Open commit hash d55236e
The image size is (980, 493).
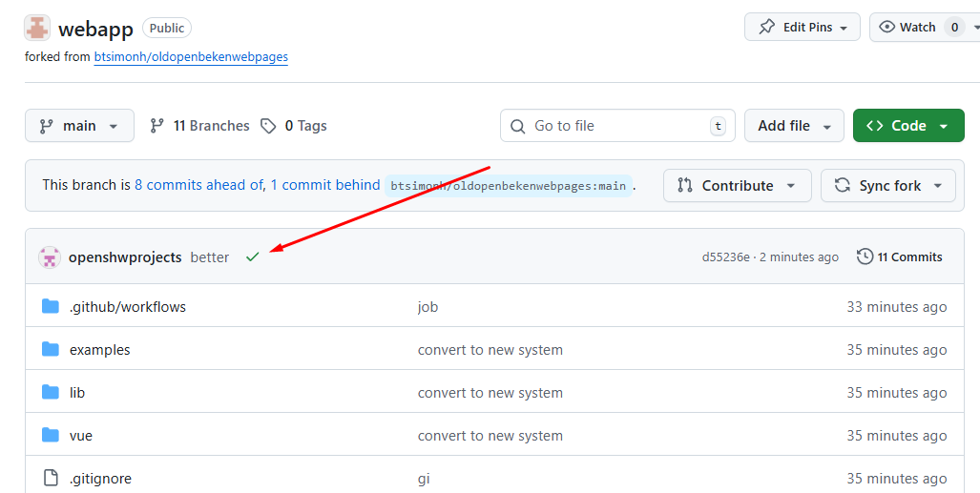click(x=725, y=257)
